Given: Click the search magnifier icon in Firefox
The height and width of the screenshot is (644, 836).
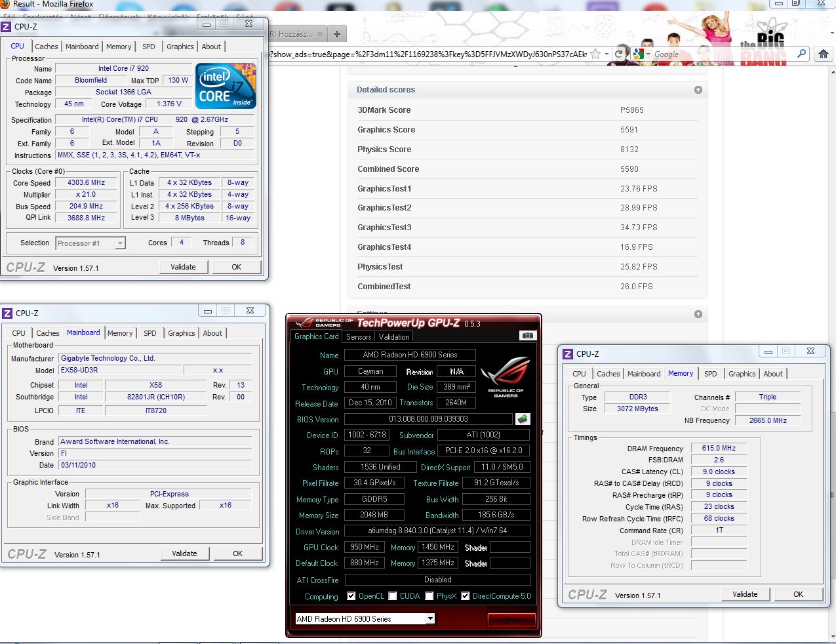Looking at the screenshot, I should tap(801, 54).
